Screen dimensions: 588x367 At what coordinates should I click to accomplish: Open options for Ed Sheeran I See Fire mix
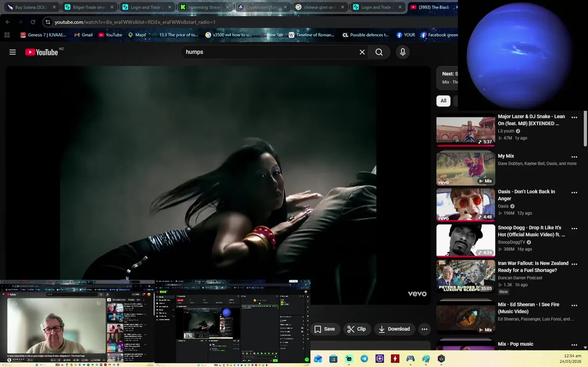tap(574, 305)
